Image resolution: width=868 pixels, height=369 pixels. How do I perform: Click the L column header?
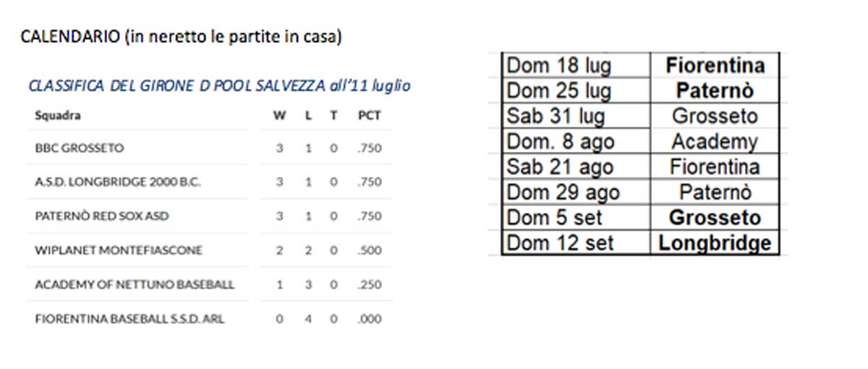point(308,116)
